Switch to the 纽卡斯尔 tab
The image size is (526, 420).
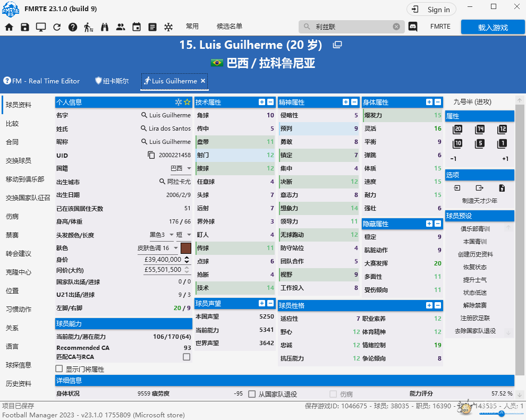(112, 81)
